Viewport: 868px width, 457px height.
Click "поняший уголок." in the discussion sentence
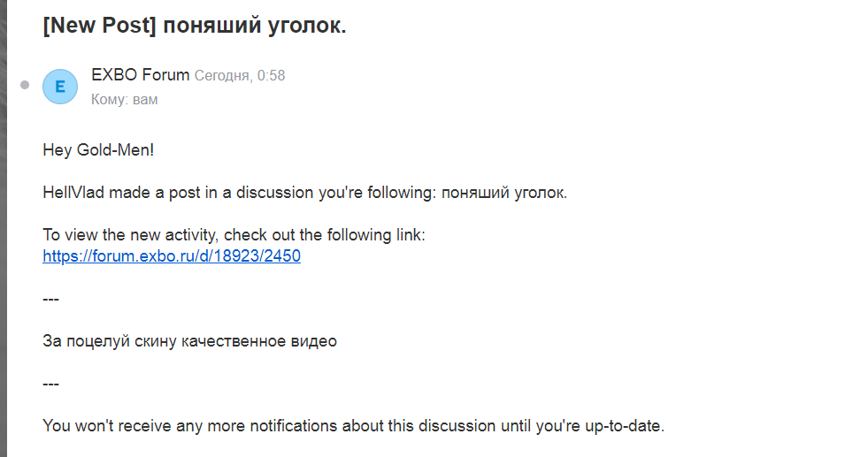(504, 193)
